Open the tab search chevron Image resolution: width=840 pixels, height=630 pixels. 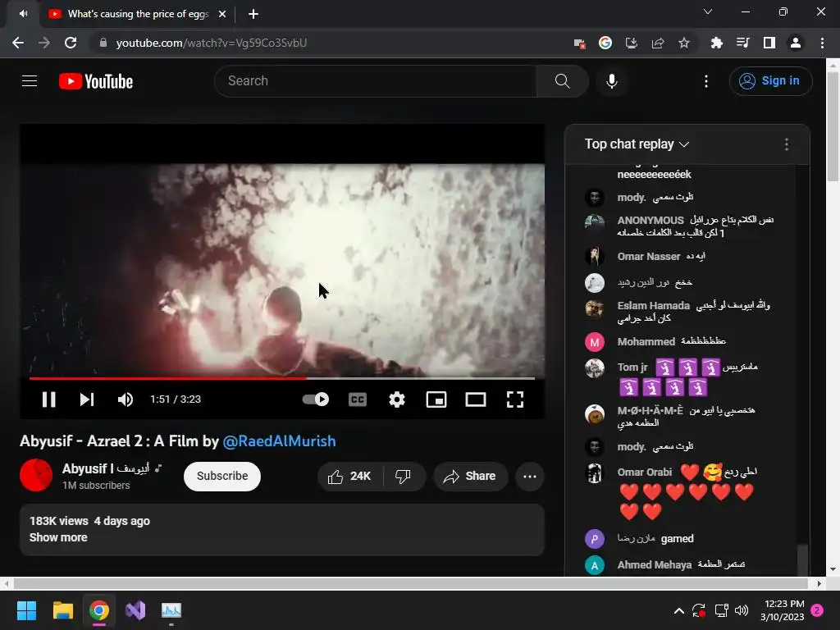(x=708, y=11)
